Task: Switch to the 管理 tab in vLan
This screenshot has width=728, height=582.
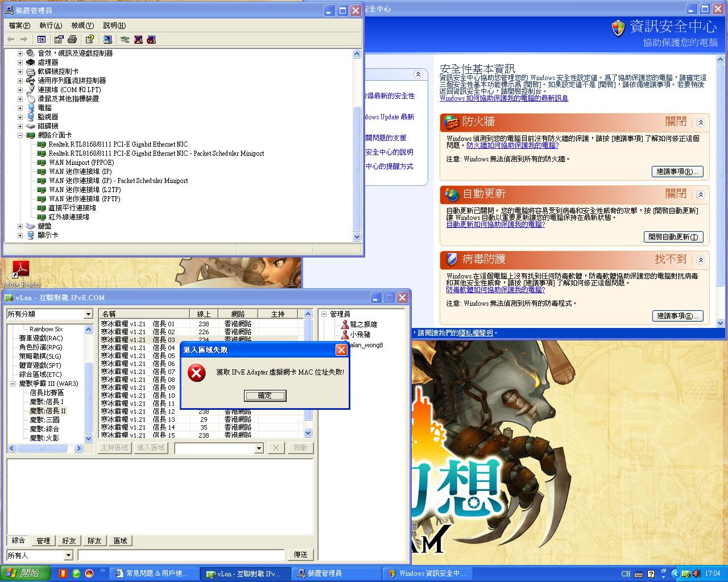Action: pos(43,541)
